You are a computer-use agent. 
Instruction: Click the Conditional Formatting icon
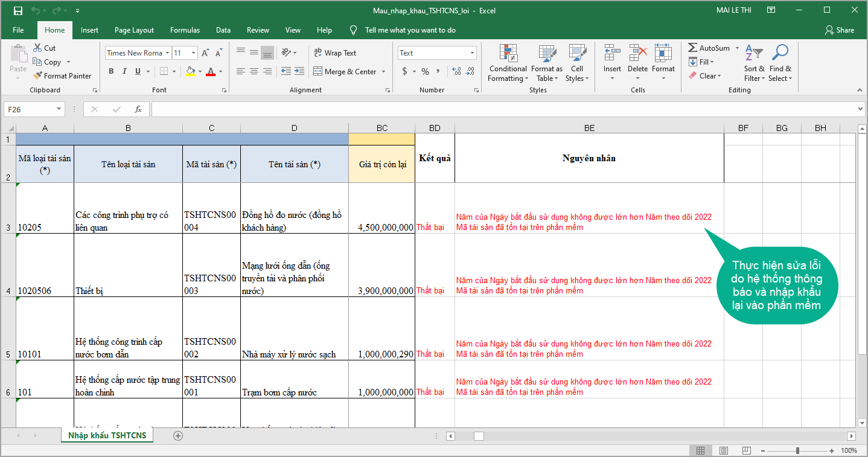tap(508, 54)
